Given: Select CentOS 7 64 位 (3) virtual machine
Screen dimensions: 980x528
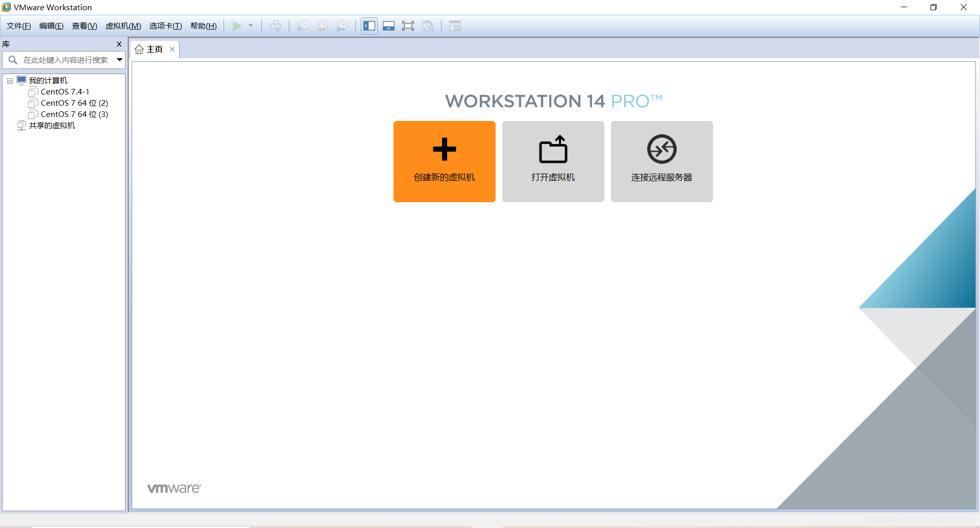Looking at the screenshot, I should click(x=75, y=114).
